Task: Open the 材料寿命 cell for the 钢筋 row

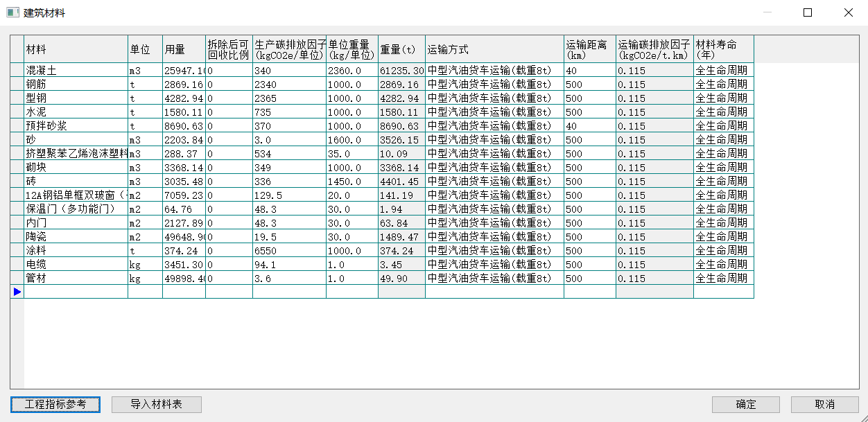Action: click(x=723, y=85)
